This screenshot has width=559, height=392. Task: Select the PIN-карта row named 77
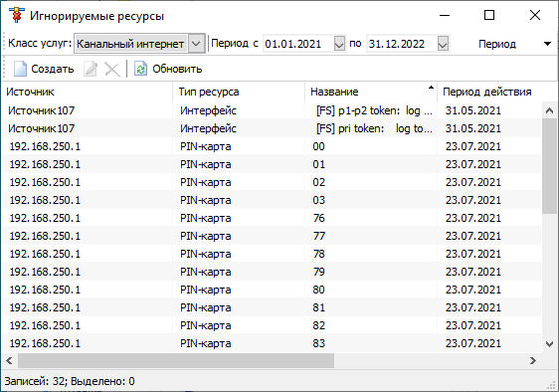[272, 236]
